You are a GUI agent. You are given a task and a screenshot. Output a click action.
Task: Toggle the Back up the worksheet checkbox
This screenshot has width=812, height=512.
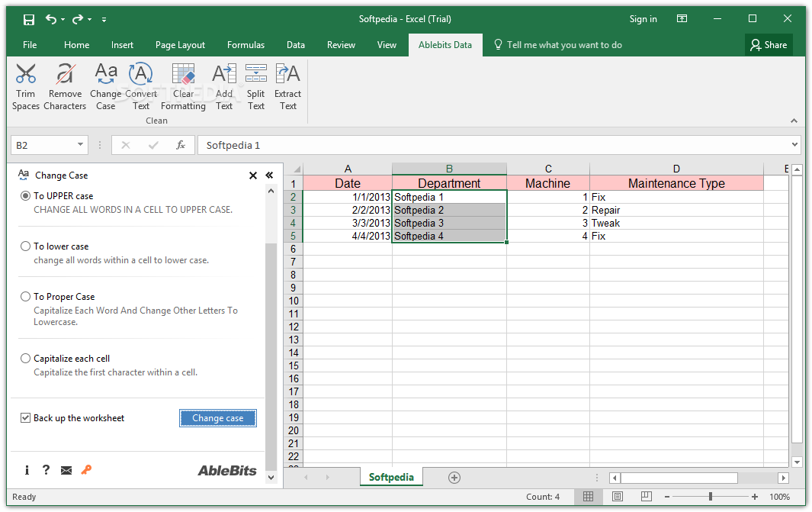coord(25,417)
